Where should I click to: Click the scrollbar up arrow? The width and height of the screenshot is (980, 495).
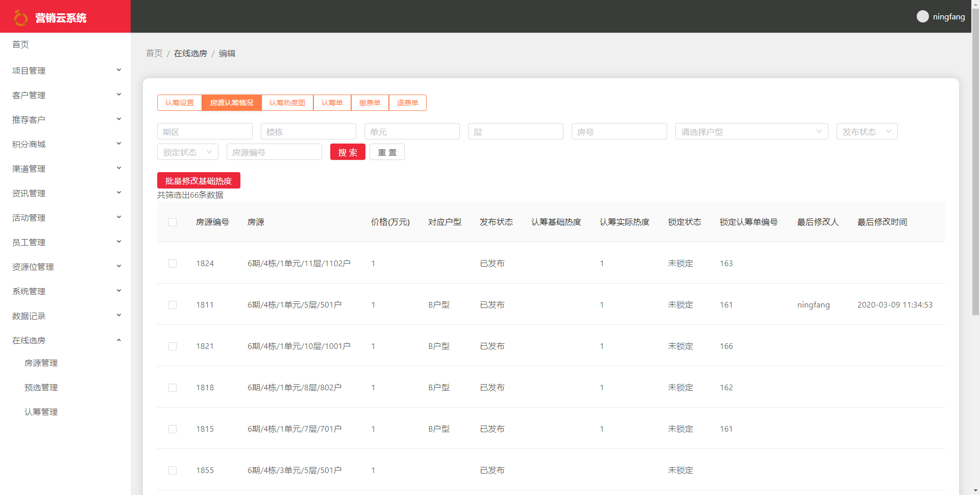pyautogui.click(x=975, y=4)
